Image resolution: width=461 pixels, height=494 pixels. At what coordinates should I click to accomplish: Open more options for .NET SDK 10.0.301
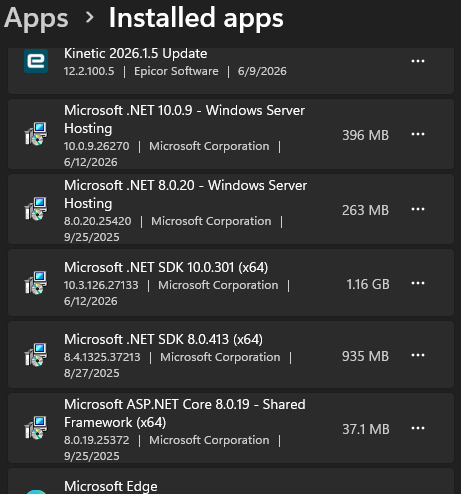pos(418,283)
